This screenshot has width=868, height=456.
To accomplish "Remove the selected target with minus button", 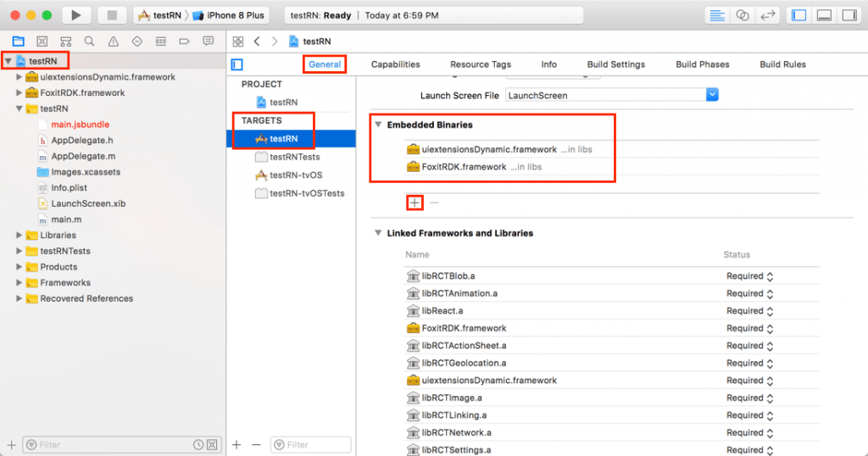I will (x=256, y=444).
